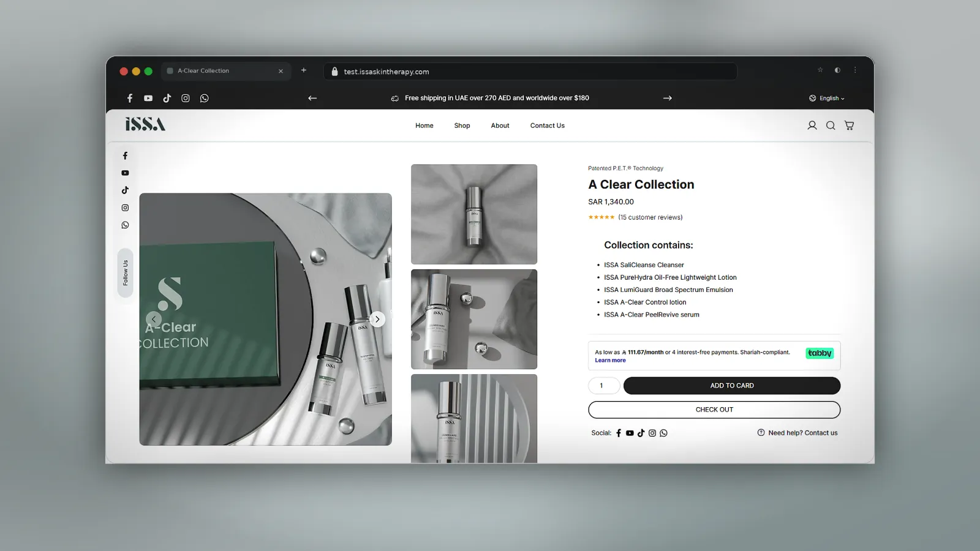Screen dimensions: 980x551
Task: Click ISSA A-Clear Control lotion item
Action: [x=645, y=302]
